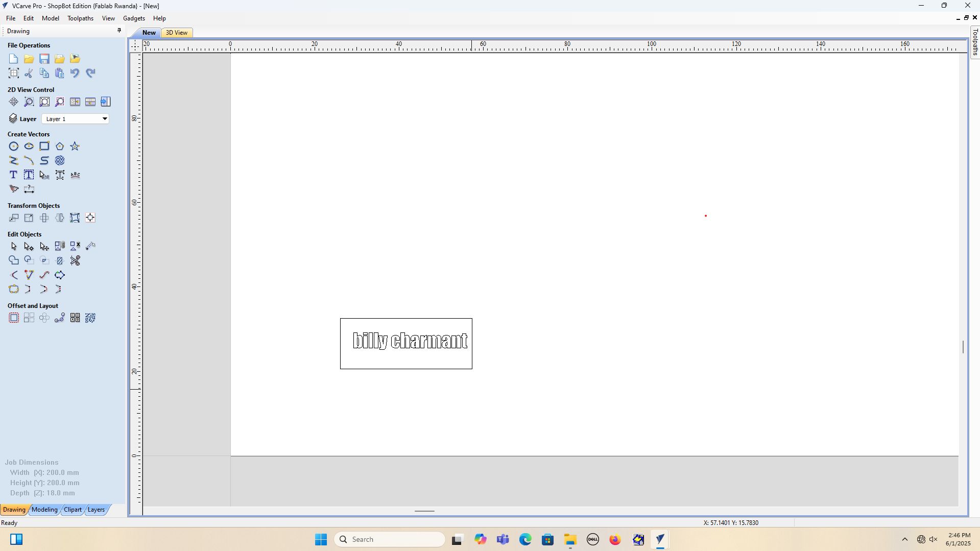This screenshot has height=551, width=980.
Task: Undo last action arrow icon
Action: pos(75,73)
